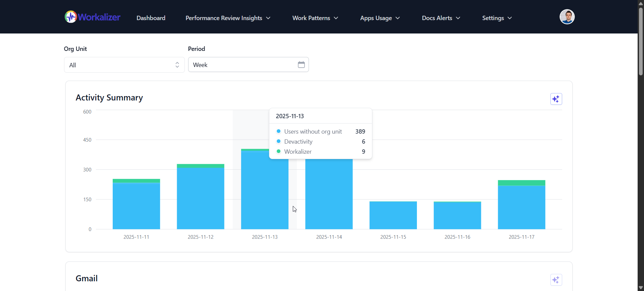This screenshot has width=644, height=291.
Task: Open the user profile avatar menu
Action: [567, 17]
